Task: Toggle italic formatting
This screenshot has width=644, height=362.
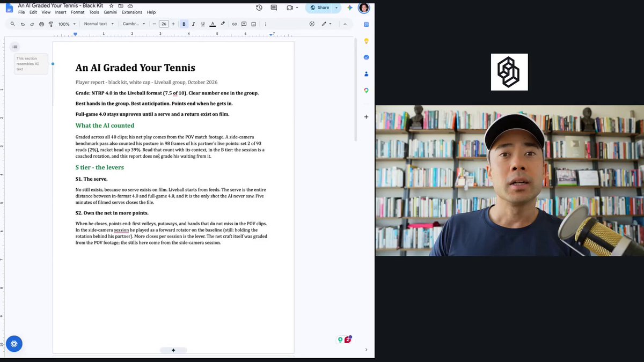Action: click(193, 24)
